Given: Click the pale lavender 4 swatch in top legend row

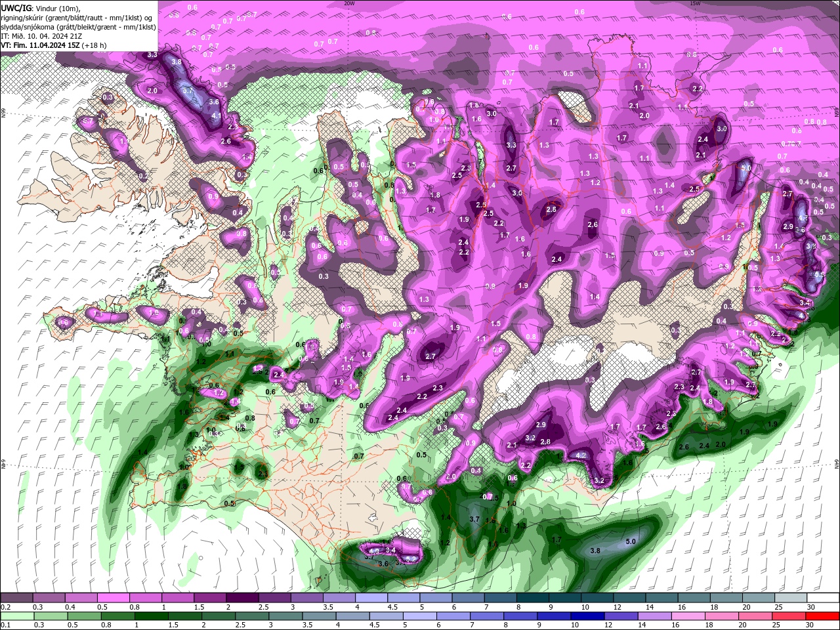Looking at the screenshot, I should [x=371, y=598].
